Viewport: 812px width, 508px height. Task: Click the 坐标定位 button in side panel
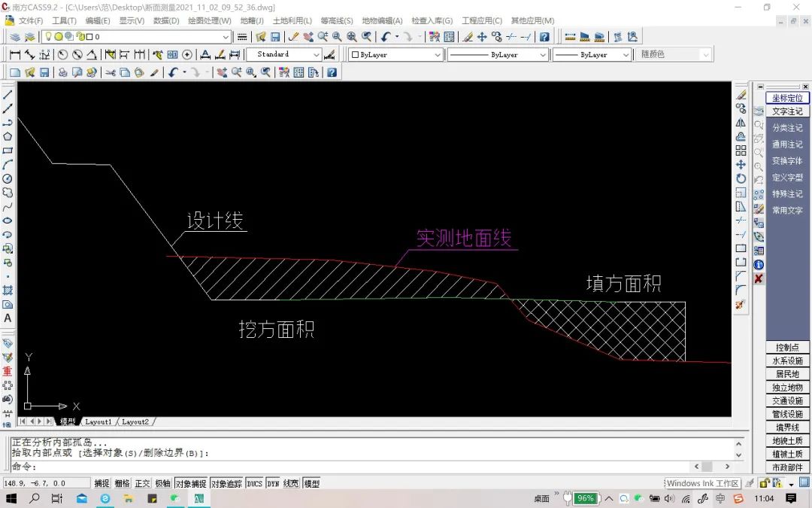click(x=787, y=97)
